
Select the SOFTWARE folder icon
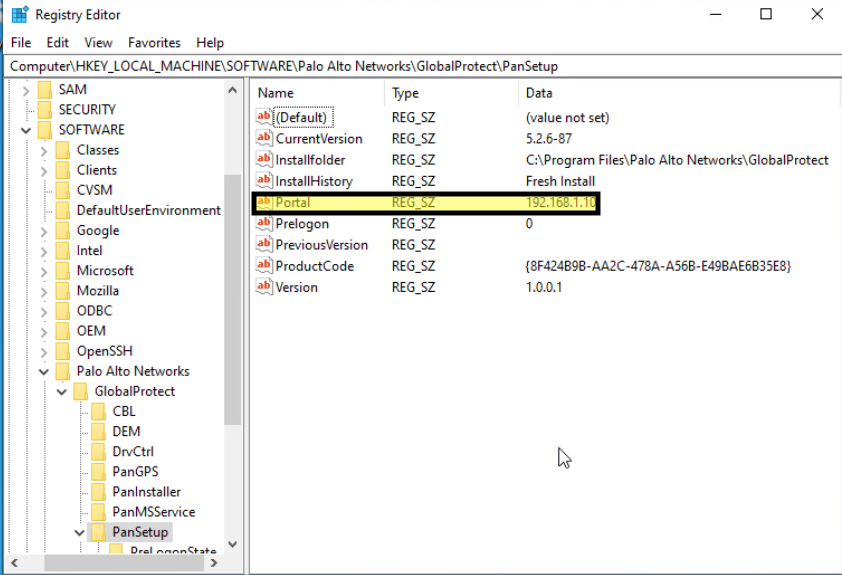coord(45,129)
